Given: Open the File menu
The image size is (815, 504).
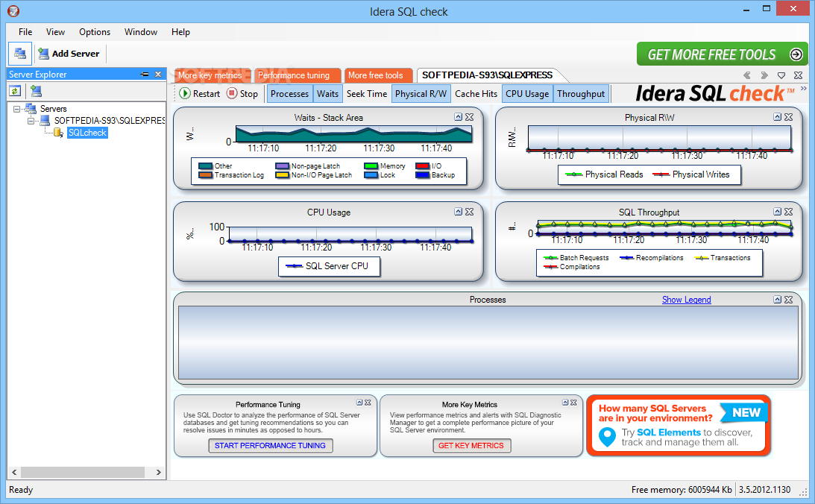Looking at the screenshot, I should (25, 32).
